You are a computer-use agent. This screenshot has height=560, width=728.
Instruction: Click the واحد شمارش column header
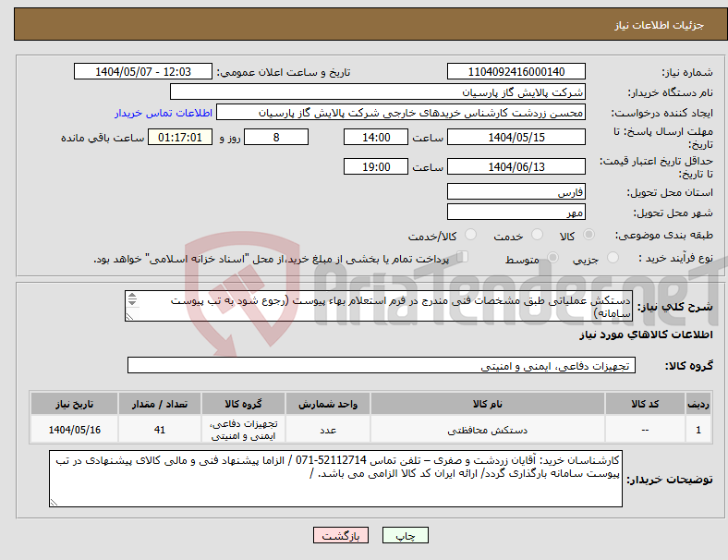point(328,404)
